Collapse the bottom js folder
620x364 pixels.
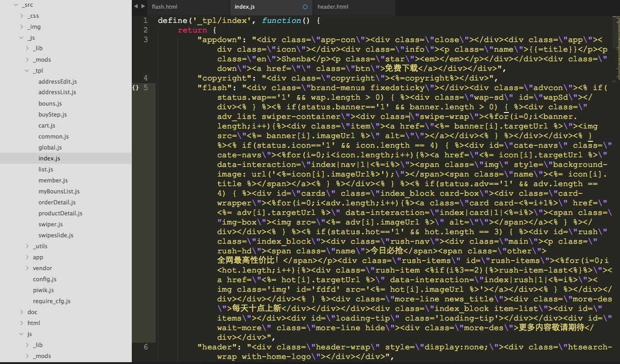[22, 334]
